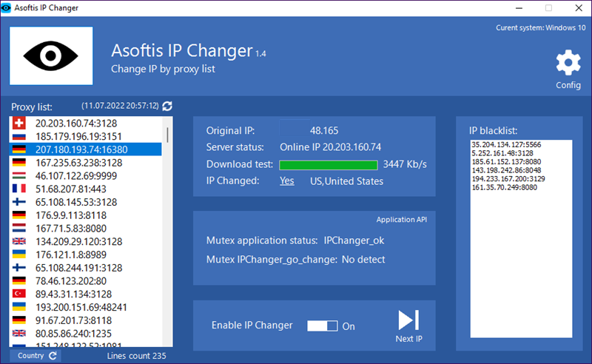This screenshot has height=364, width=592.
Task: Click the Hungarian flag beside 46.107.122.69
Action: tap(19, 175)
